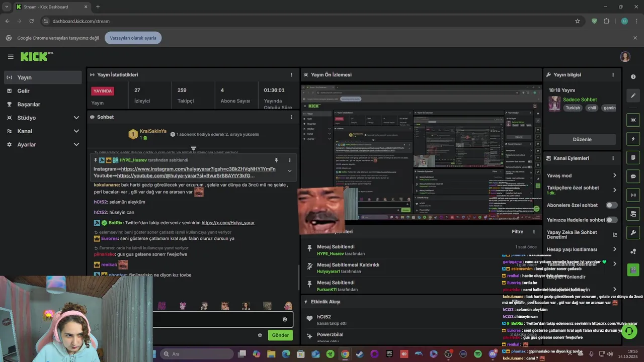Open a new Chrome tab
The height and width of the screenshot is (362, 644).
[98, 7]
